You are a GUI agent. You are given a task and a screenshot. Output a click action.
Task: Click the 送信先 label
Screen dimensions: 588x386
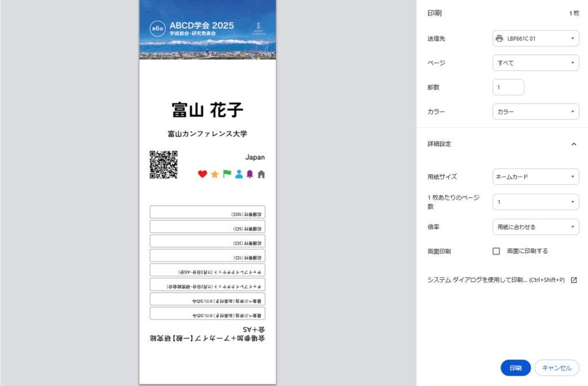click(436, 38)
